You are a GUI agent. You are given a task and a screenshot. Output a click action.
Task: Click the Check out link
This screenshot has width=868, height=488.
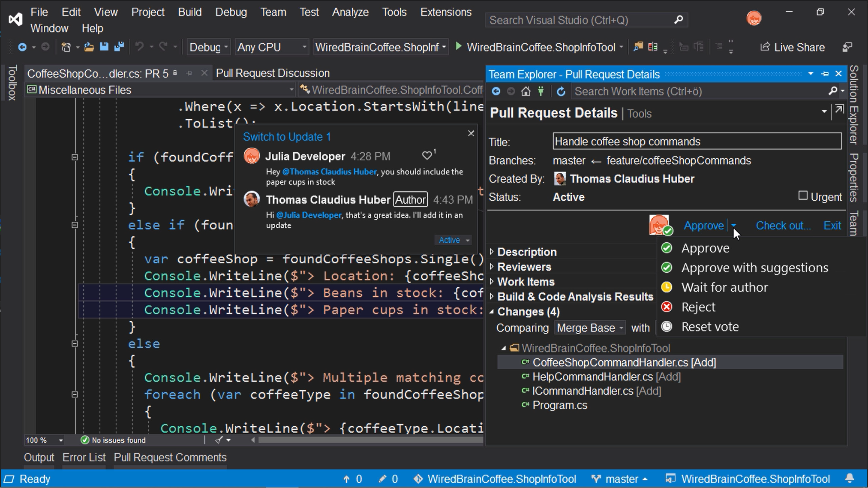pos(783,225)
